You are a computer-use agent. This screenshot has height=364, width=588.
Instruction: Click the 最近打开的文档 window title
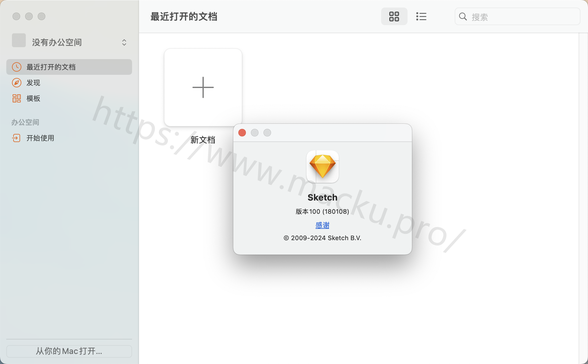click(184, 17)
